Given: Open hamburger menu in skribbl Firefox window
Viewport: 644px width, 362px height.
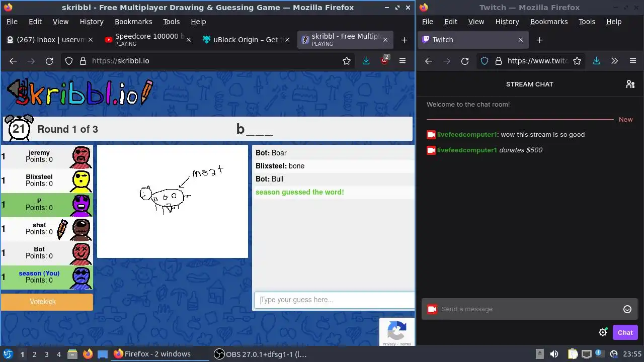Looking at the screenshot, I should pos(403,61).
